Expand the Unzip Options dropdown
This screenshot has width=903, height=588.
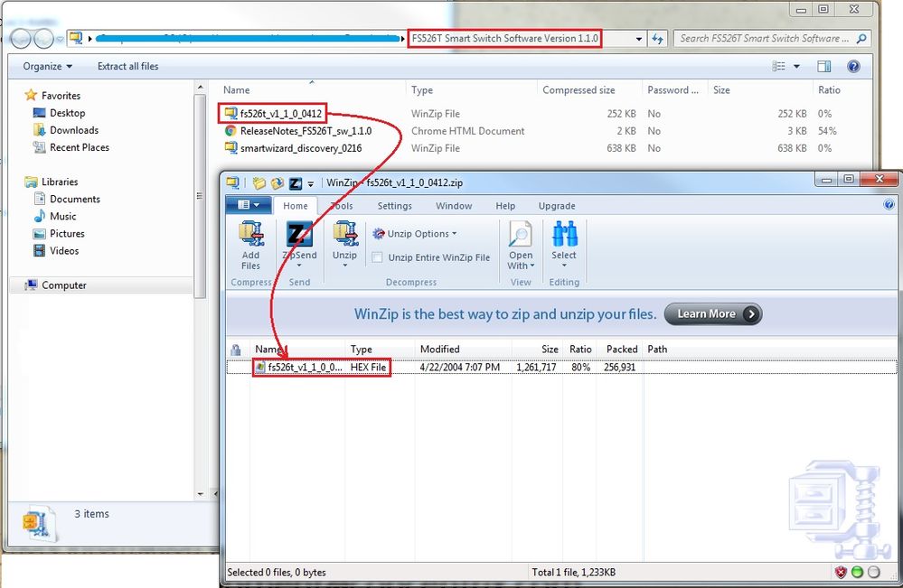point(415,234)
